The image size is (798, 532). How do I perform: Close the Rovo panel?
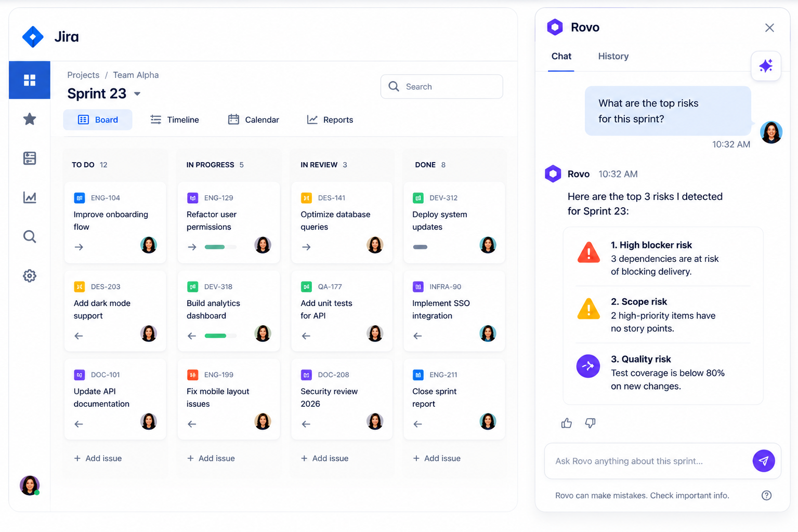click(769, 28)
